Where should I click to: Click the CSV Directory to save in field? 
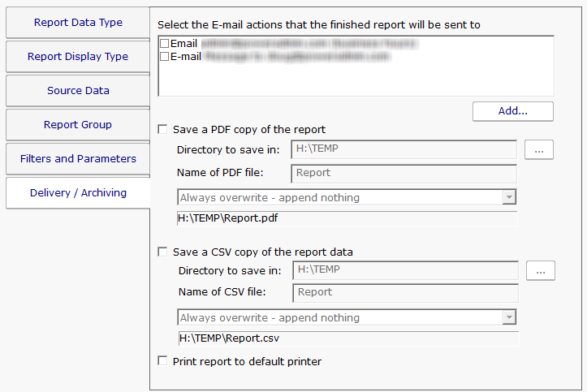tap(404, 270)
